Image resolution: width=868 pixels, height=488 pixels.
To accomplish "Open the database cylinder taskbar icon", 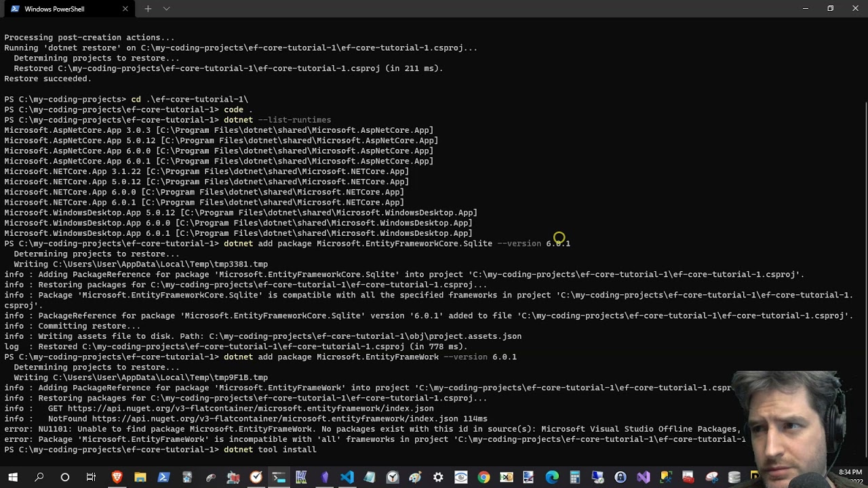I will pos(734,477).
